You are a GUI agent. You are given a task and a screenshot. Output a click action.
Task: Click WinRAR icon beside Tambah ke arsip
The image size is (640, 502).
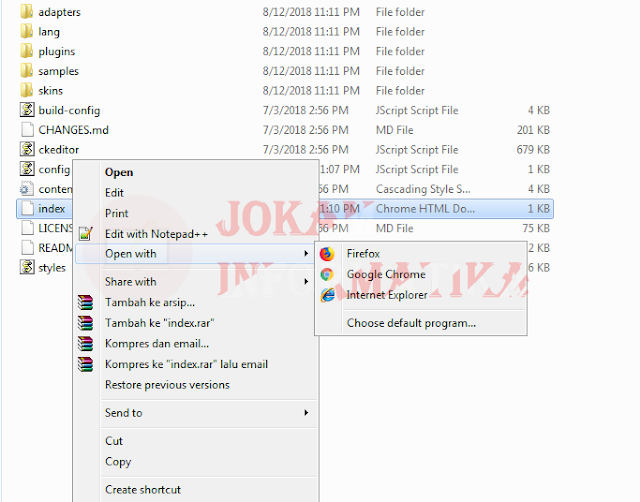point(86,302)
